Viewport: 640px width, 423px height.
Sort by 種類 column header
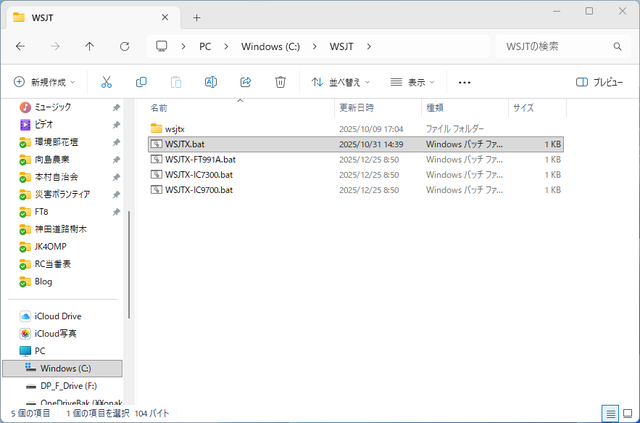[x=465, y=108]
